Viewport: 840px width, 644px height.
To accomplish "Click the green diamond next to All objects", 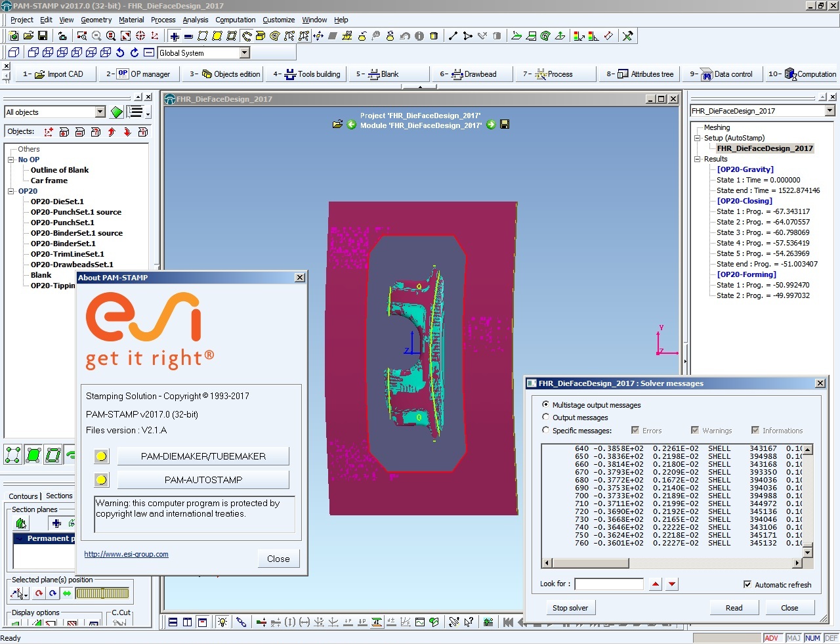I will pos(117,112).
